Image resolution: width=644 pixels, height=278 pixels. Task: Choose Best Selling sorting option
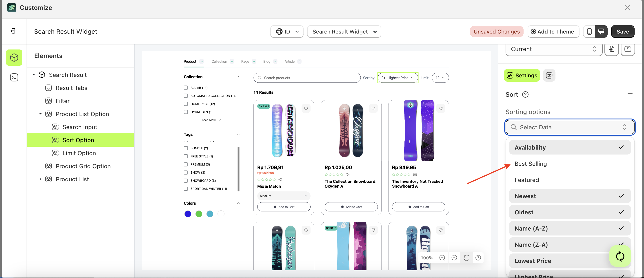point(531,164)
